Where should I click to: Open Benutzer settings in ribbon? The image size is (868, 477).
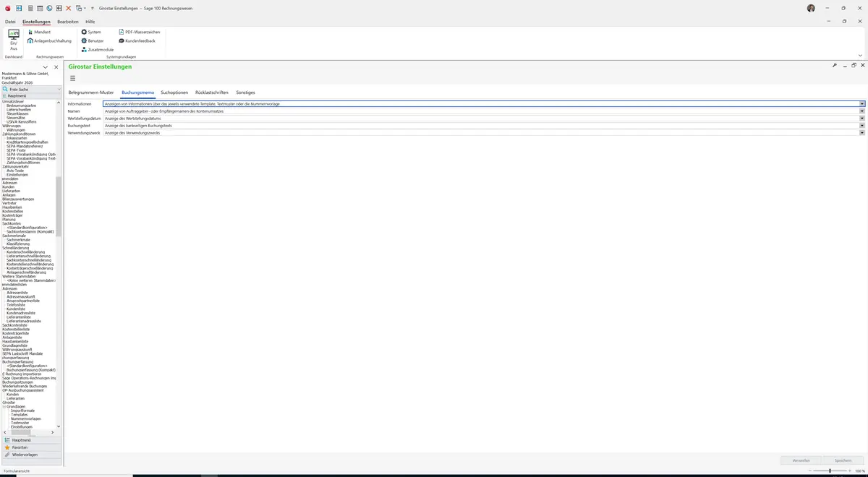click(92, 40)
